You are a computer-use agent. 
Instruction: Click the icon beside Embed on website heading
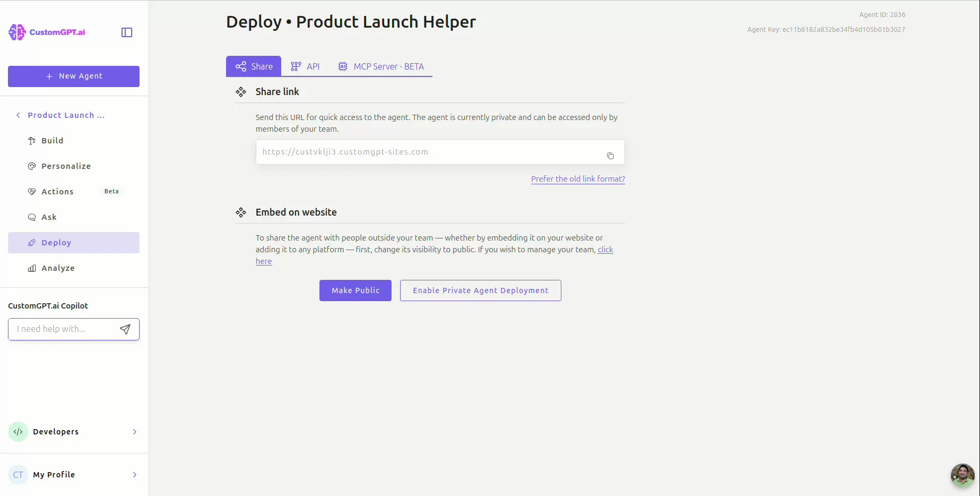[x=241, y=212]
